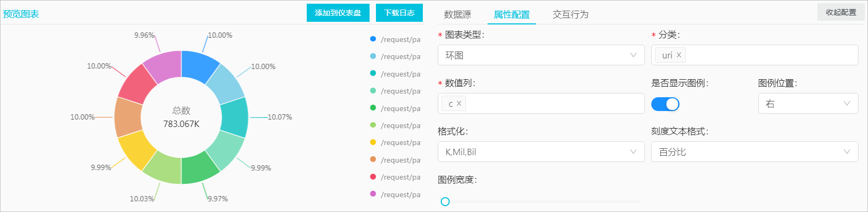Click the 收起配置 button
This screenshot has width=868, height=212.
tap(841, 12)
